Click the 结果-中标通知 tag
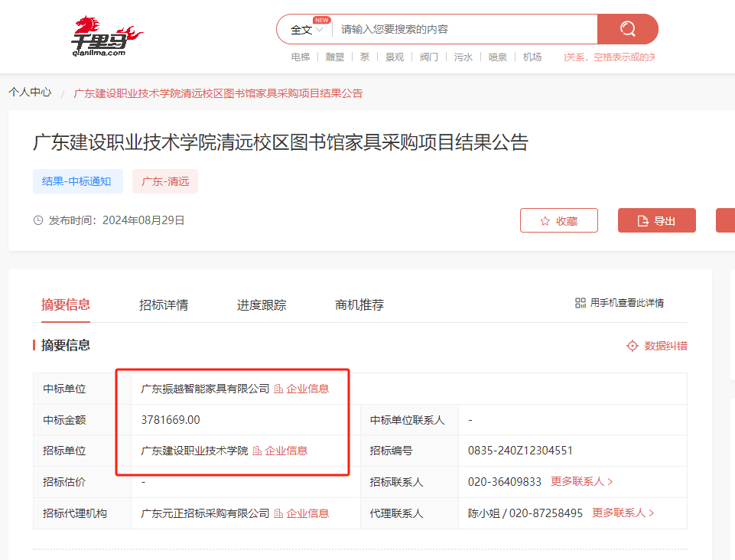 (78, 181)
